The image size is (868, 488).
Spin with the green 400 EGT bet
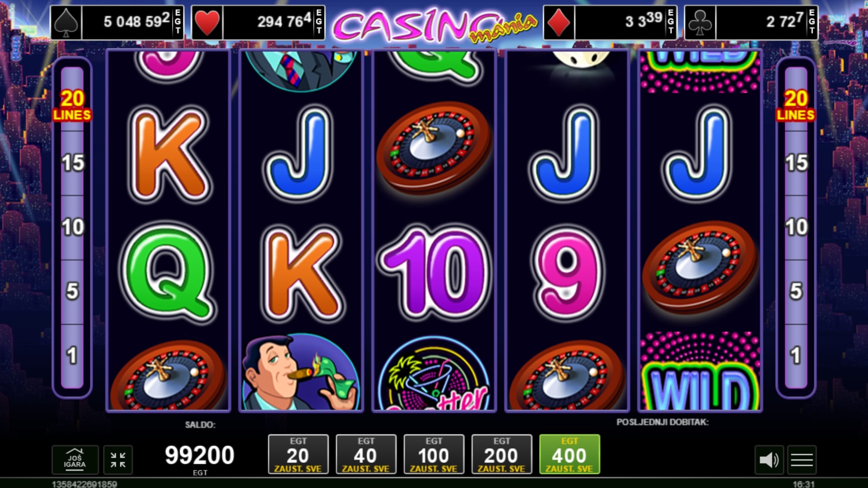point(569,455)
